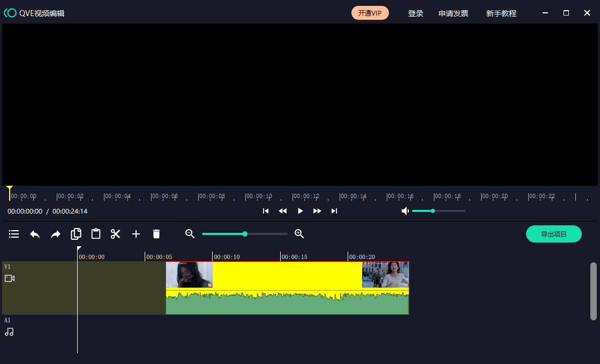Zoom out the timeline with the magnifier minus
Viewport: 600px width, 364px height.
(x=190, y=234)
